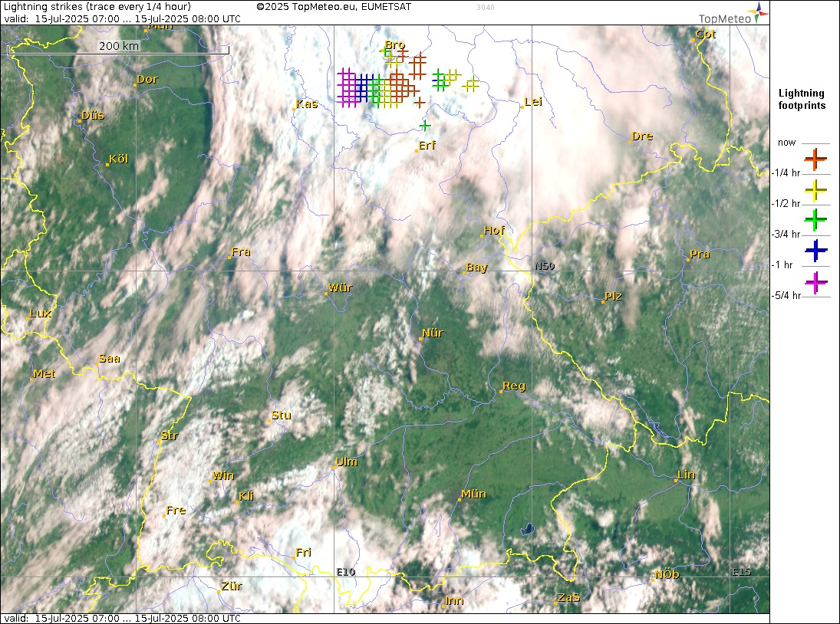840x624 pixels.
Task: Click the 'Saa' city label
Action: [x=109, y=359]
